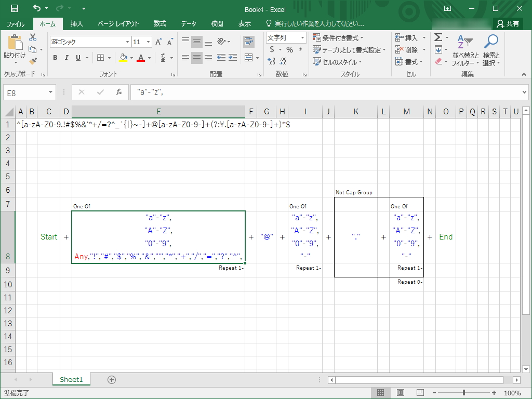Image resolution: width=532 pixels, height=399 pixels.
Task: Add a new sheet with plus button
Action: 112,380
